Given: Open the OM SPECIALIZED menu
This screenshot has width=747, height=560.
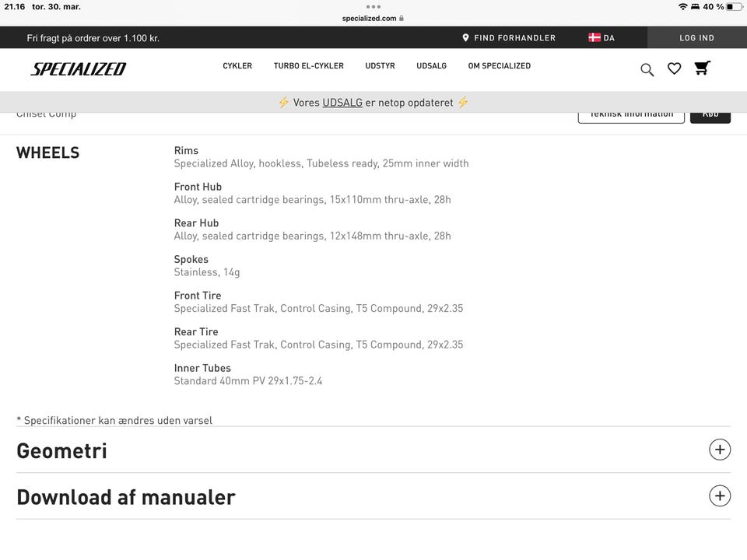Looking at the screenshot, I should [500, 65].
